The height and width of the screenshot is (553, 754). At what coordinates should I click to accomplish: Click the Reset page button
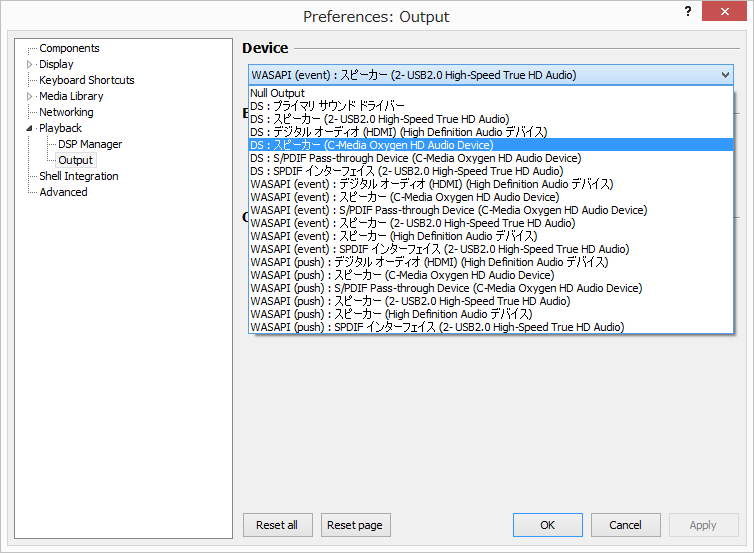coord(355,525)
